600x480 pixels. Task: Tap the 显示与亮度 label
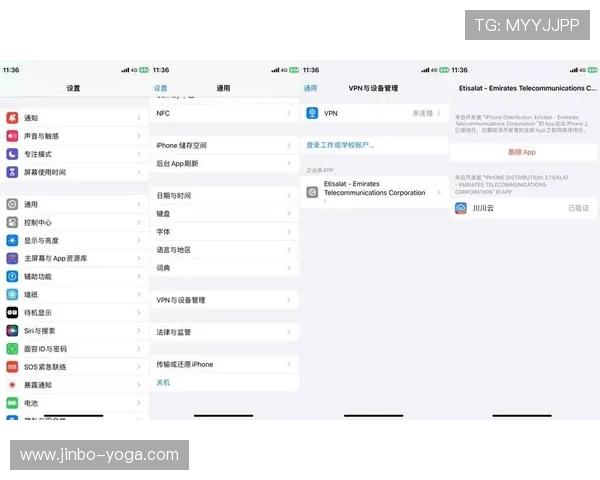tap(41, 240)
